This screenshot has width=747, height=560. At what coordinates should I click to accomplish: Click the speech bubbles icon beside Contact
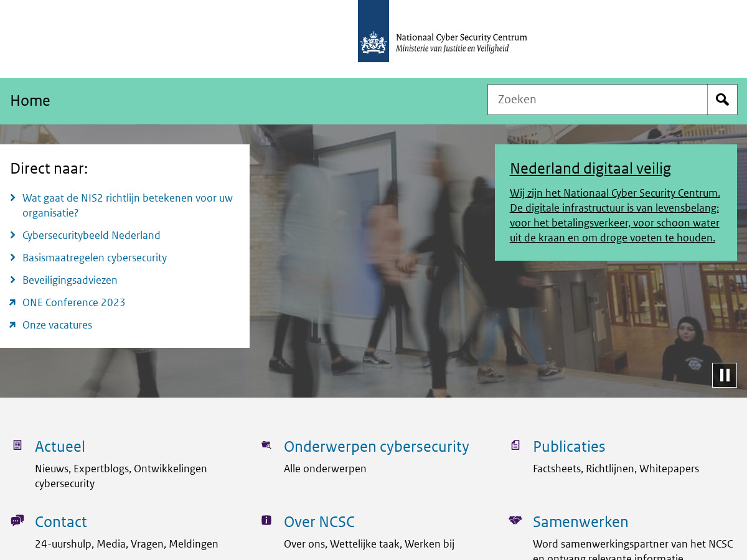(x=17, y=520)
